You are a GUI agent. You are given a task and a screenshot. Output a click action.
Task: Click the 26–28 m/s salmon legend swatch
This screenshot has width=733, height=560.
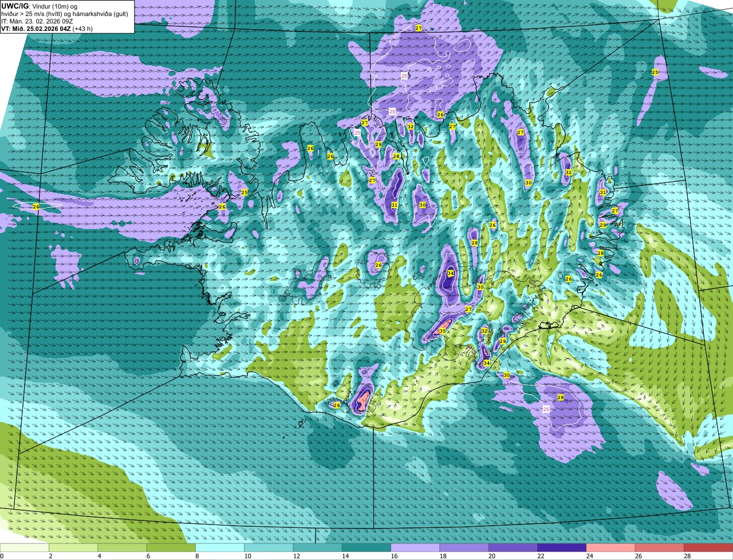click(660, 547)
